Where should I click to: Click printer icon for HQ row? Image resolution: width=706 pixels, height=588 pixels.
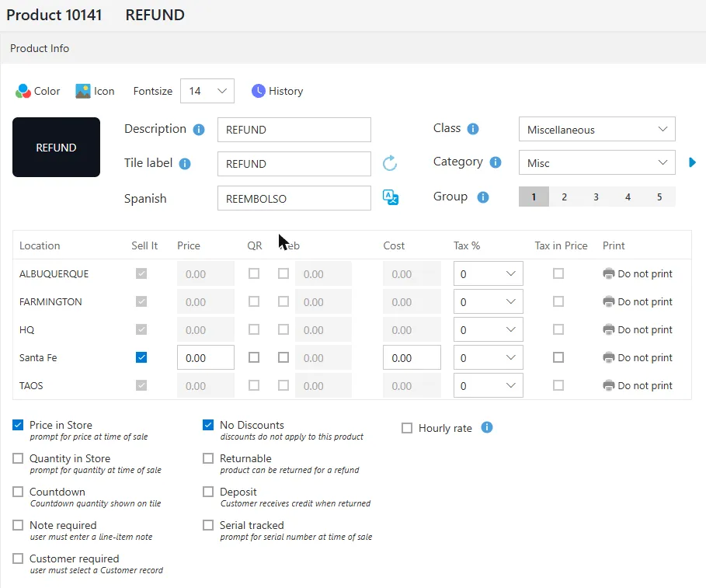coord(608,329)
